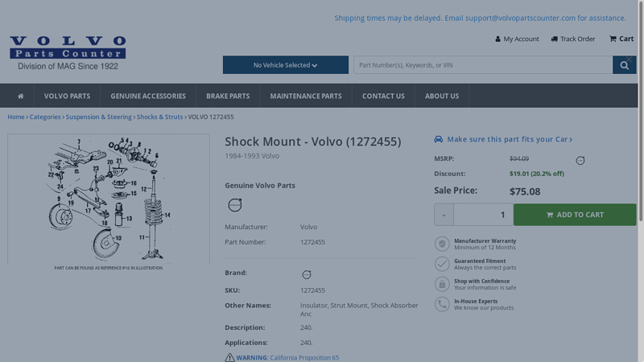Open the Volvo Parts menu

(67, 96)
